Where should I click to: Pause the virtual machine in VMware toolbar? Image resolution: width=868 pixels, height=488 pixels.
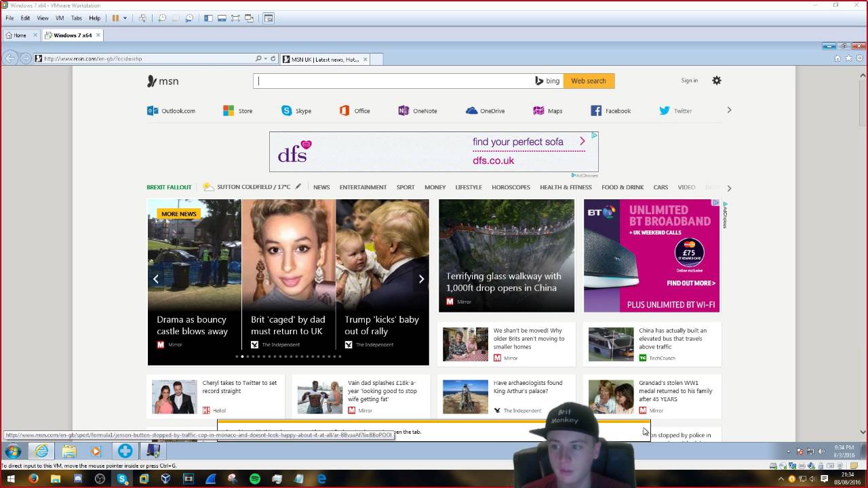point(115,18)
